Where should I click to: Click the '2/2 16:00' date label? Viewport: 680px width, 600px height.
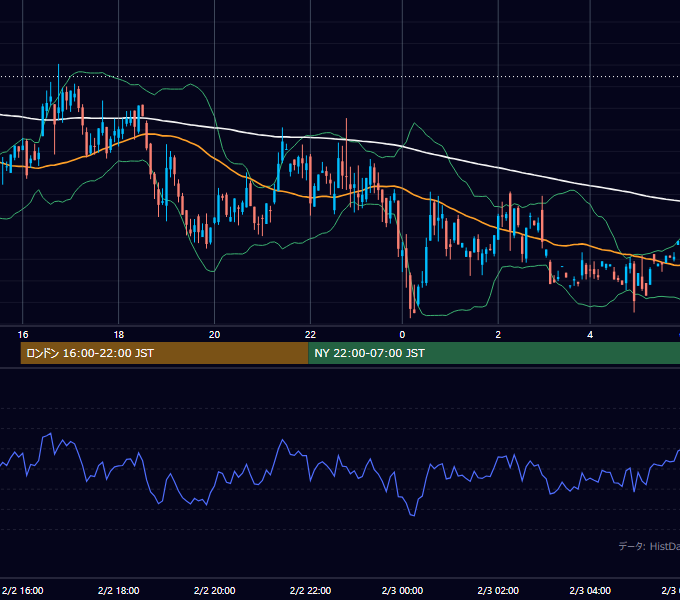(23, 590)
